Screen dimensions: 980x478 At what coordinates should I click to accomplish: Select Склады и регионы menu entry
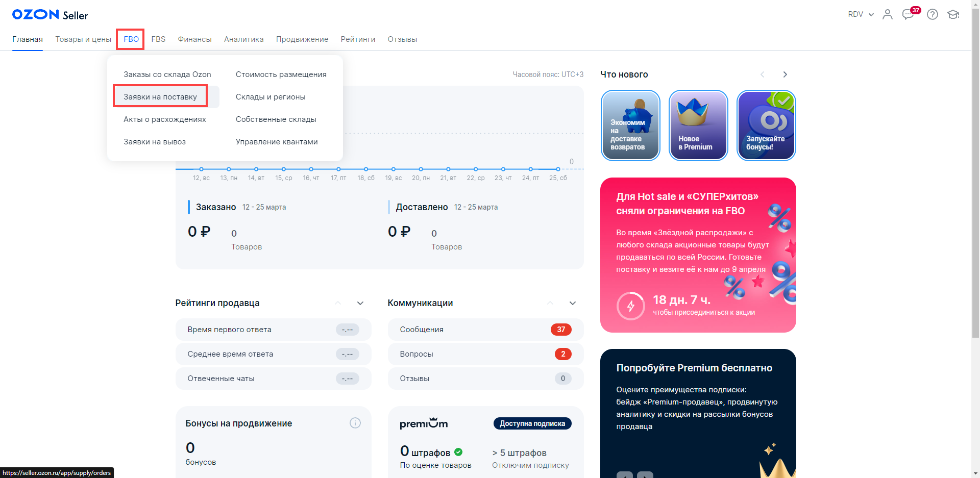pyautogui.click(x=271, y=97)
